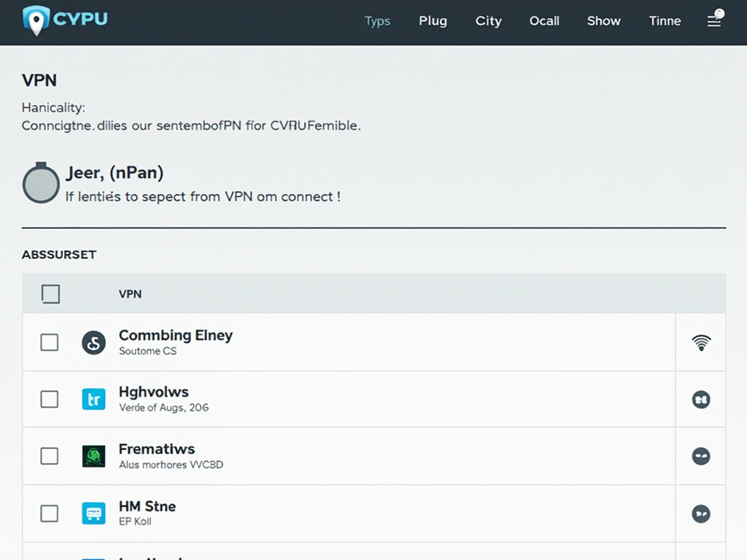Click the 'Verde of Augs, 206' text
Viewport: 747px width, 560px height.
[x=164, y=408]
